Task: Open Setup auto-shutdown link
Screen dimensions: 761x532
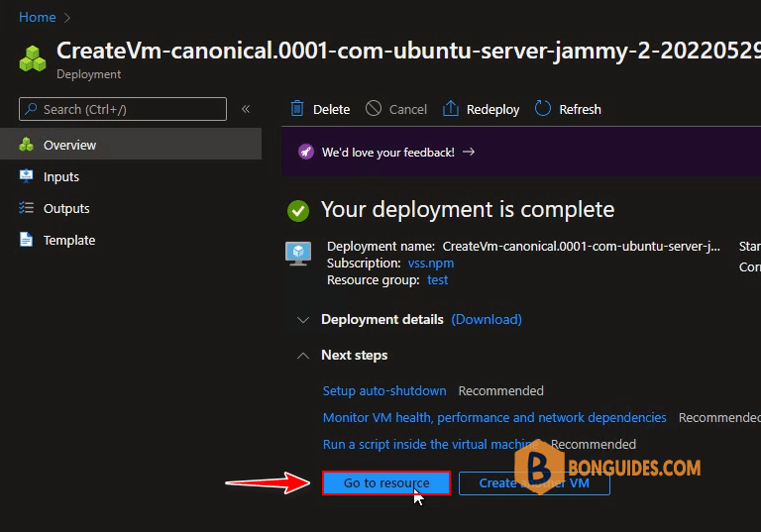Action: [x=384, y=390]
